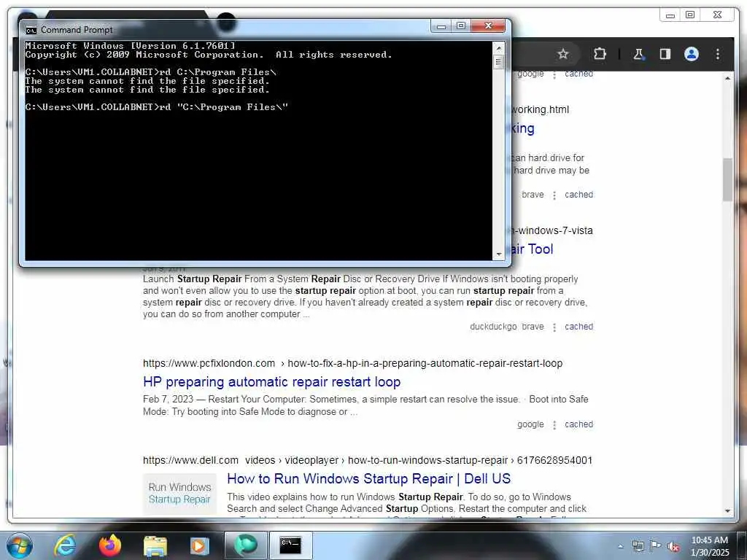Screen dimensions: 747x560
Task: Minimize the browser window
Action: click(670, 15)
